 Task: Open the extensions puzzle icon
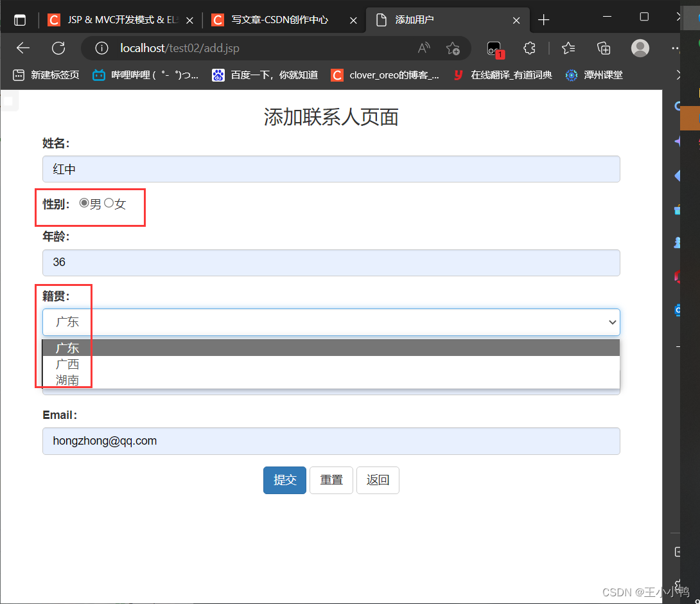[529, 48]
